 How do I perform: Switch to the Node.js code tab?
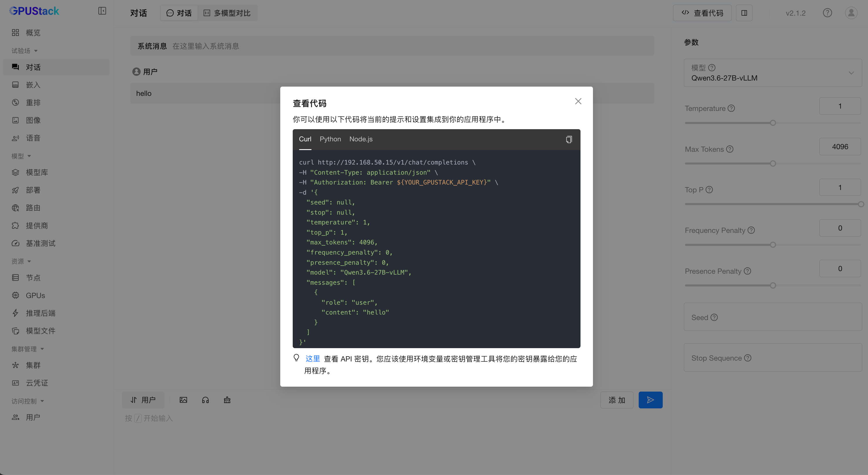point(360,139)
